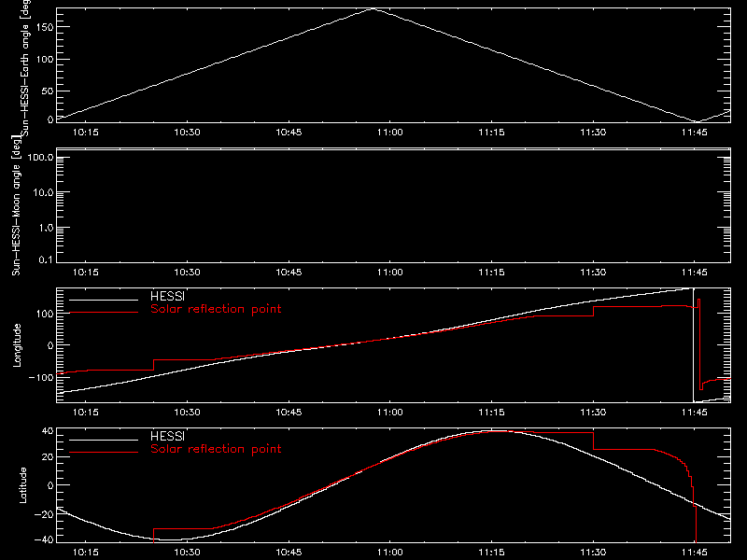Click 10:15 label under Earth angle plot
747x560 pixels.
click(86, 133)
